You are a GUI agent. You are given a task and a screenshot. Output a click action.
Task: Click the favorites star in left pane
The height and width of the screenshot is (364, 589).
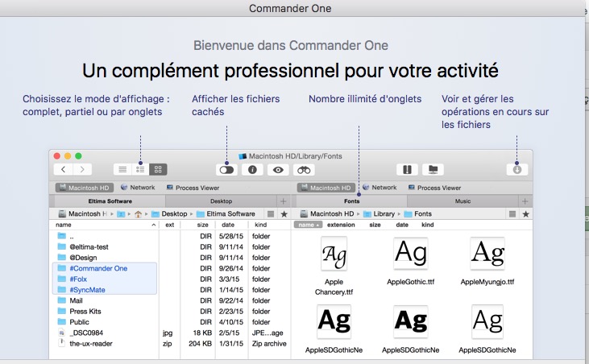click(x=284, y=214)
